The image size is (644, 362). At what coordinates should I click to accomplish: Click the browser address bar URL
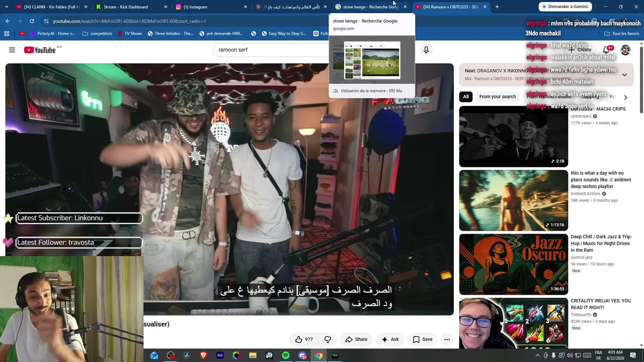129,21
